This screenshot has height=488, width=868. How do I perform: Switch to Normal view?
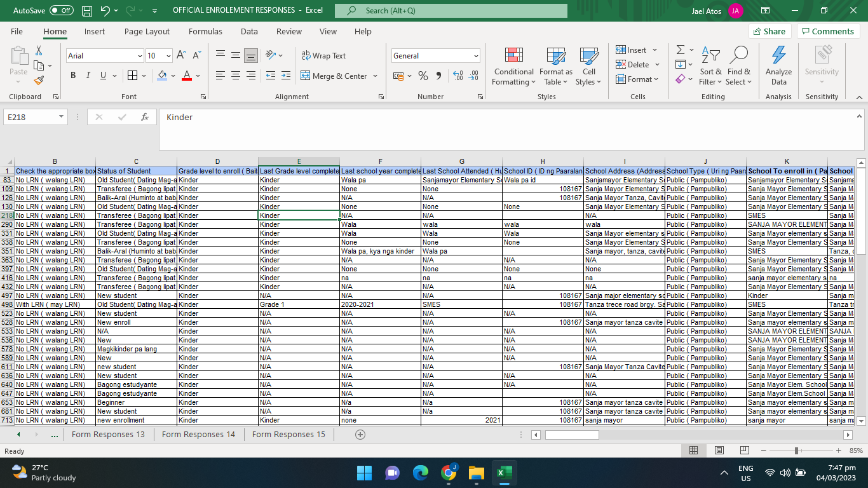click(x=694, y=451)
